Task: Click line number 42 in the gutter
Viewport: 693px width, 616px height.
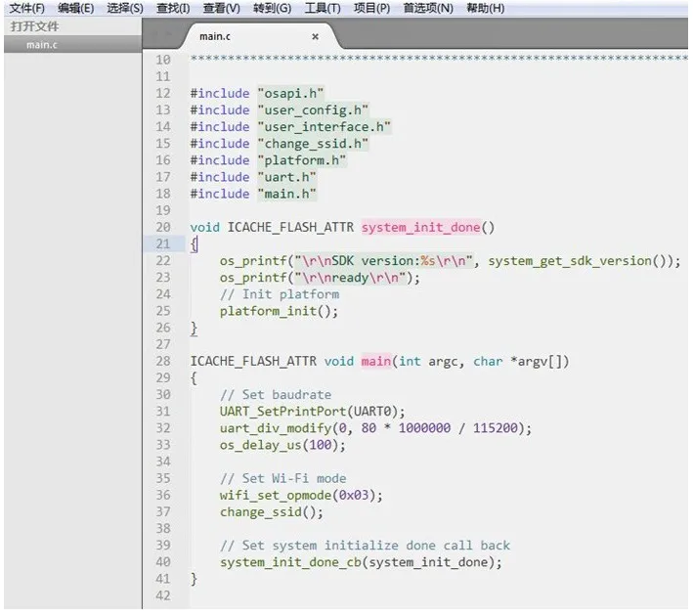Action: click(162, 595)
